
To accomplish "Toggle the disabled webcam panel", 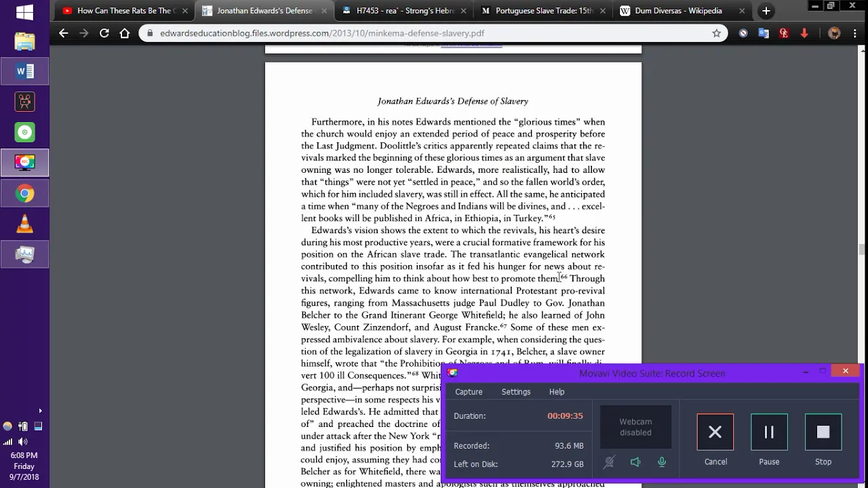I will (x=635, y=427).
